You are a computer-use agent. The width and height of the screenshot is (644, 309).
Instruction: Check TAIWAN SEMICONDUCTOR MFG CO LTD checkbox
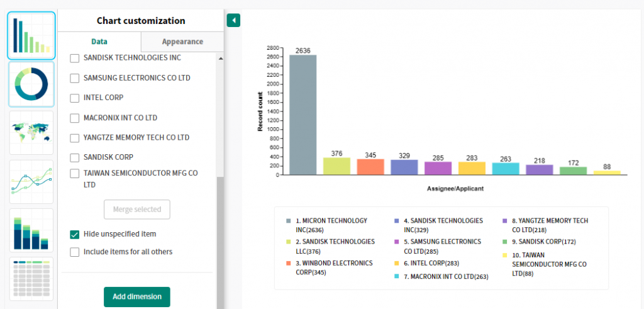74,174
